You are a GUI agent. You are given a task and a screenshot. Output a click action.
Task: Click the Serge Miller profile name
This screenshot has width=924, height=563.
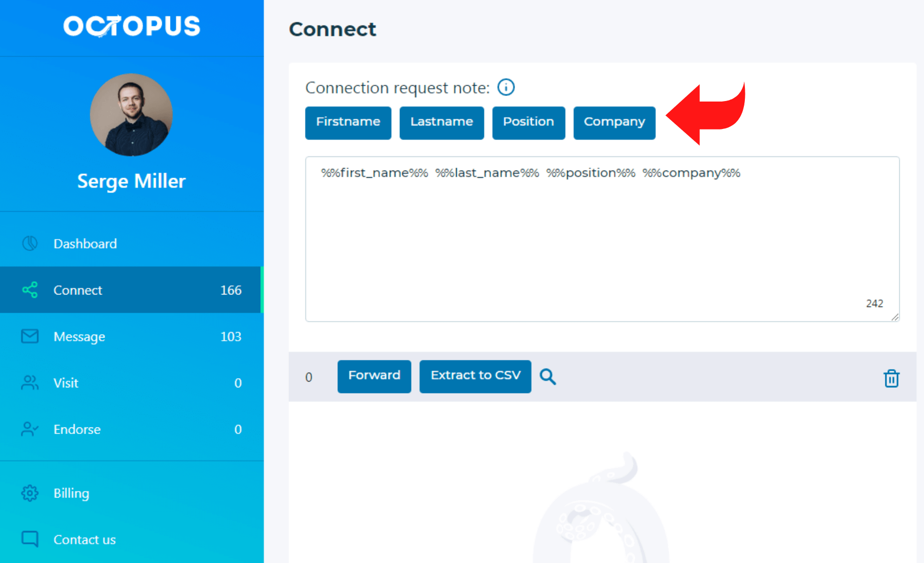[131, 181]
